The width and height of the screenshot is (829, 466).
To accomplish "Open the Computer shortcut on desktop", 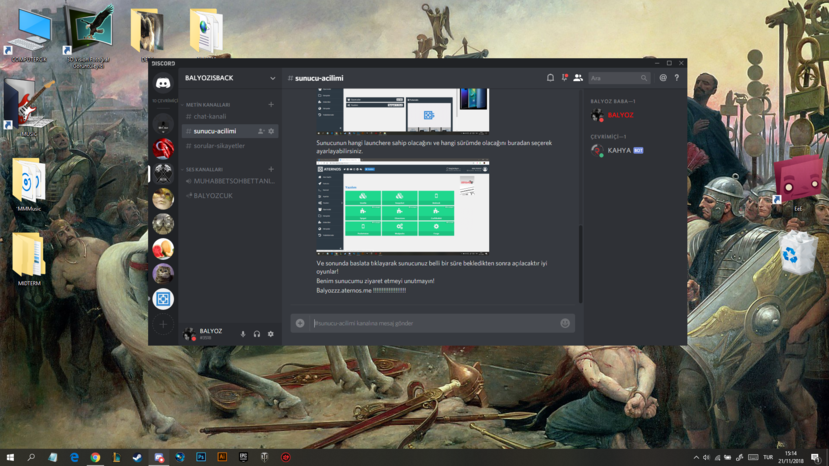I will coord(30,34).
